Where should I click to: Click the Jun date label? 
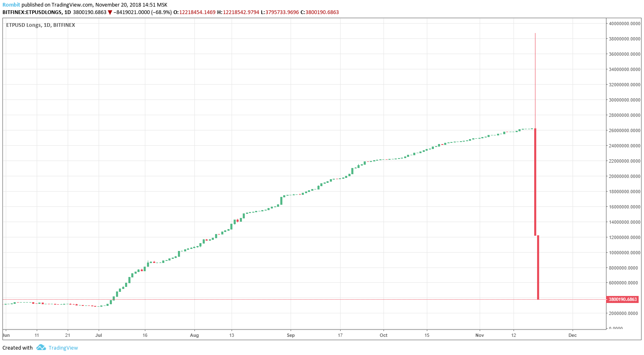tap(6, 335)
